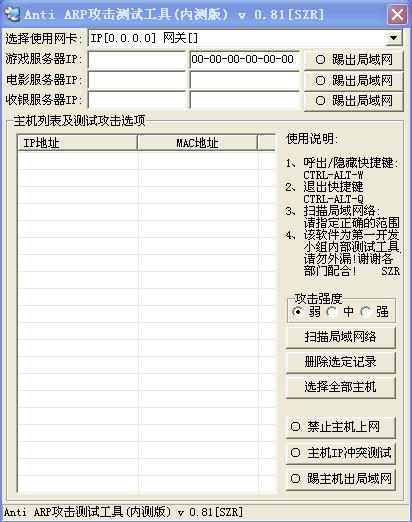Click the CTRL-ALT-W shortcut text
412x522 pixels.
tap(333, 175)
